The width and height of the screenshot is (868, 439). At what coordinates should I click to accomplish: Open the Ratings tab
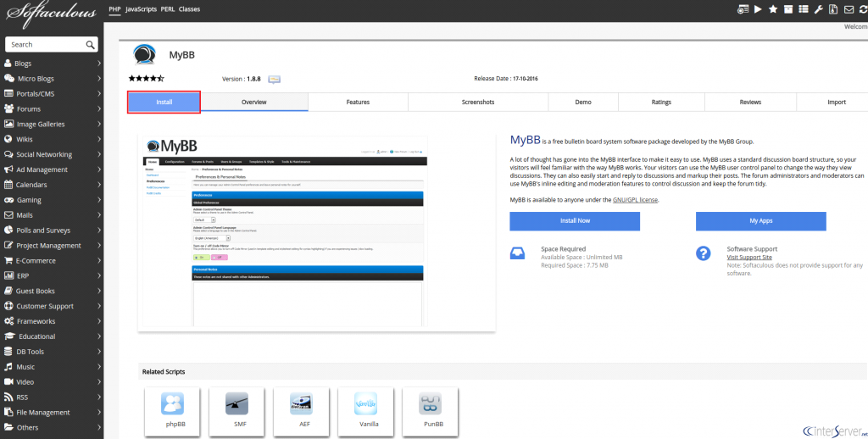(x=661, y=103)
